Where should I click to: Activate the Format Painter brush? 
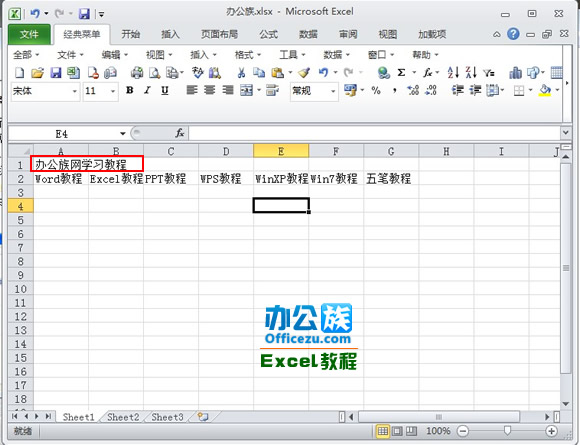(304, 73)
